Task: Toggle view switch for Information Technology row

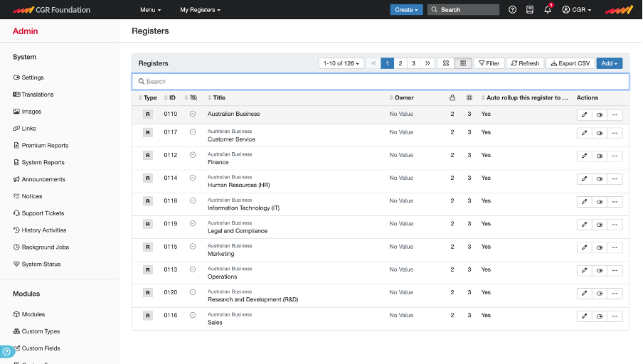Action: [x=600, y=202]
